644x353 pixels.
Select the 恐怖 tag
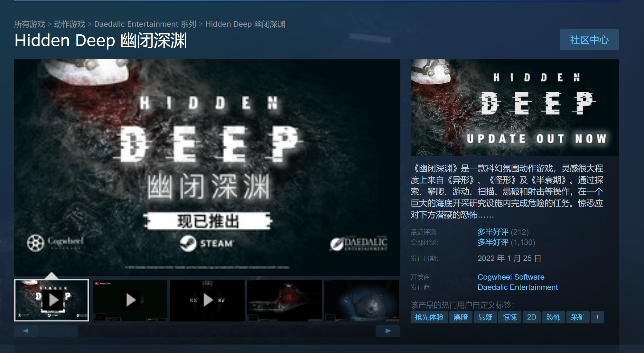tap(554, 317)
